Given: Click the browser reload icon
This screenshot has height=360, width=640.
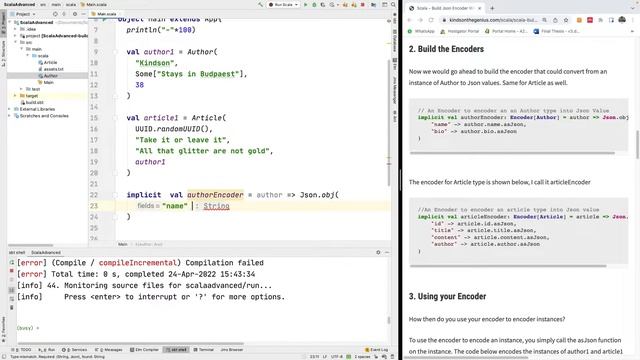Looking at the screenshot, I should 431,20.
